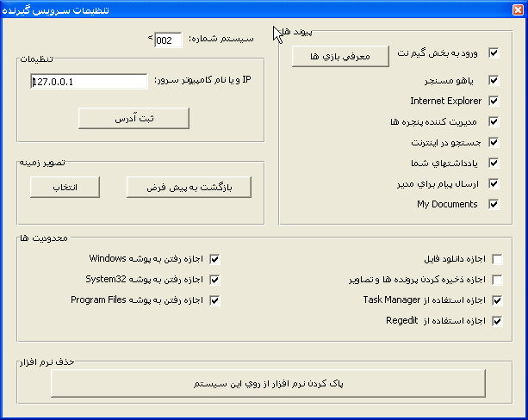528x420 pixels.
Task: Toggle the Windows folder access checkbox
Action: tap(214, 259)
